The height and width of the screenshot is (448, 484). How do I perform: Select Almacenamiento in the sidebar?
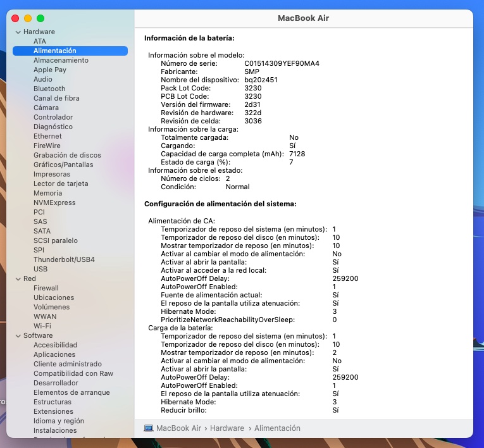[61, 60]
